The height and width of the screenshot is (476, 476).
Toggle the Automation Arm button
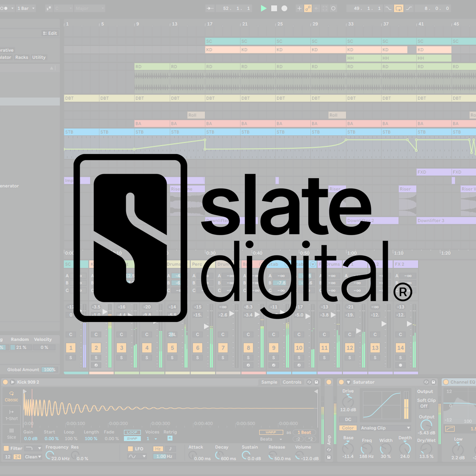point(308,9)
